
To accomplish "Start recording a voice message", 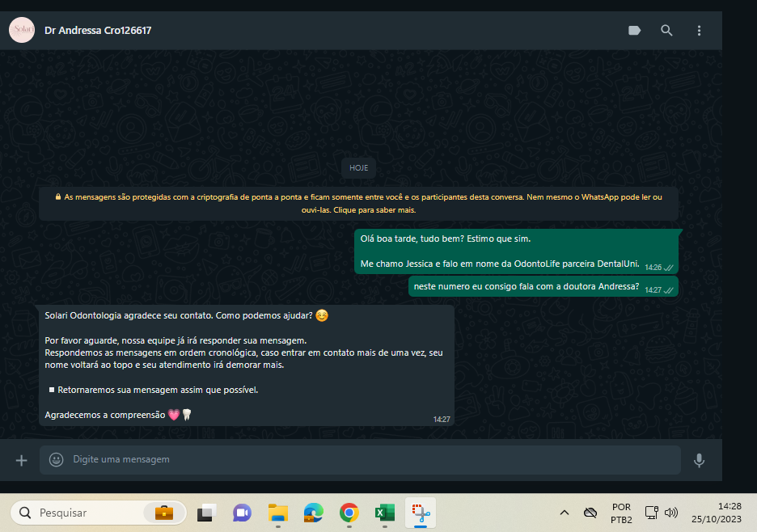I will pyautogui.click(x=699, y=460).
